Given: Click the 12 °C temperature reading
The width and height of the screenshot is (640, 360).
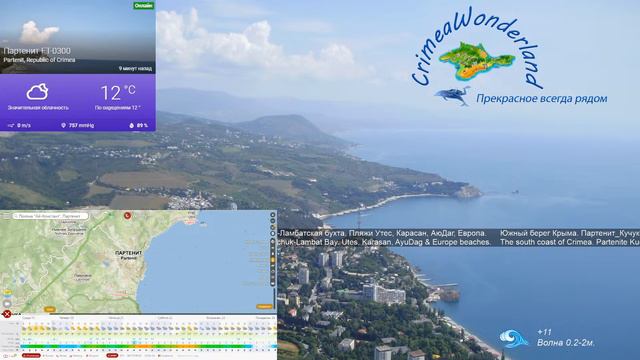Looking at the screenshot, I should pos(118,93).
